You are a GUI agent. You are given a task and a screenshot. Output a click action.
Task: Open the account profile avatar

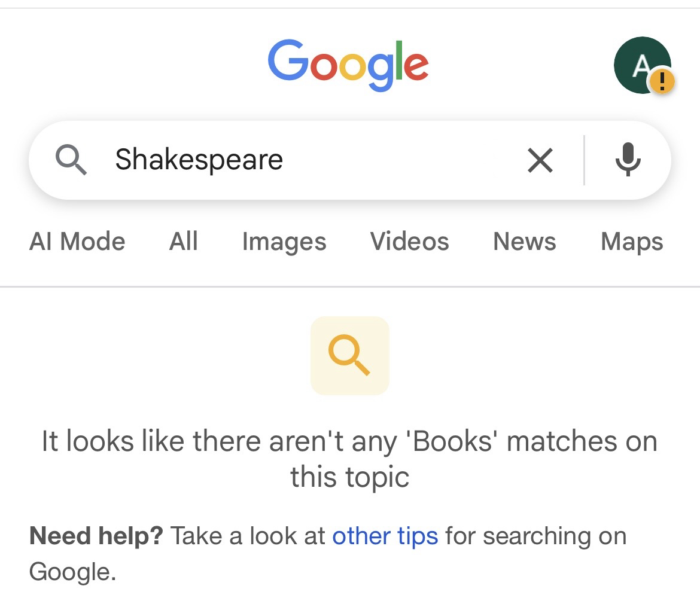pos(640,65)
